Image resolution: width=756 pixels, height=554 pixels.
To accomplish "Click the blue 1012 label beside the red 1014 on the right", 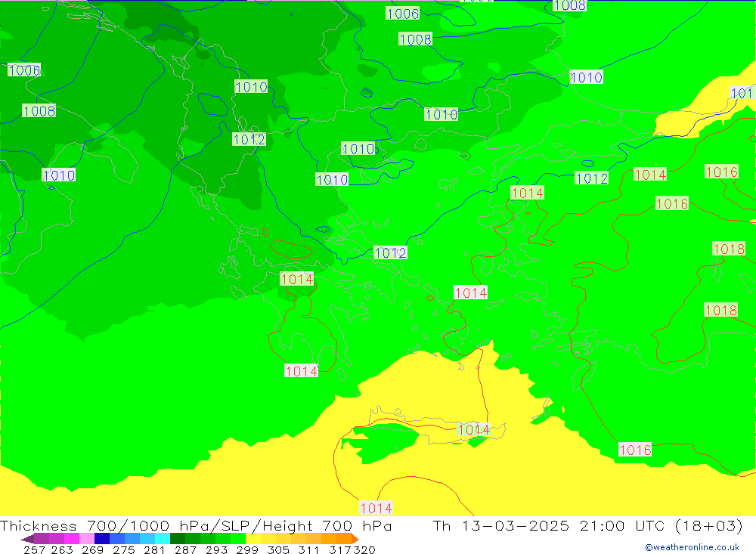I will (x=592, y=178).
